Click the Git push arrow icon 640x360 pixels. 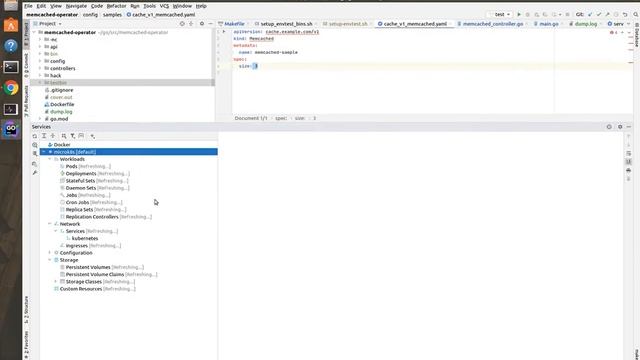(x=607, y=14)
